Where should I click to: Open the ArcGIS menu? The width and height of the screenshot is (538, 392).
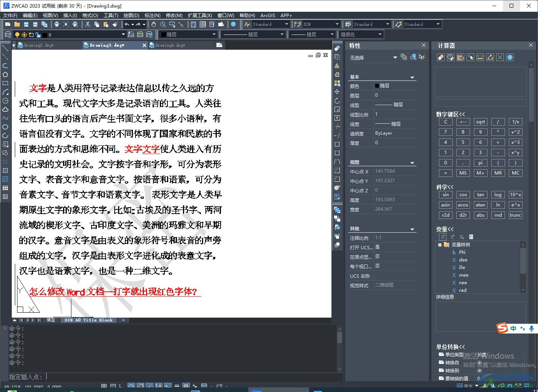(268, 16)
